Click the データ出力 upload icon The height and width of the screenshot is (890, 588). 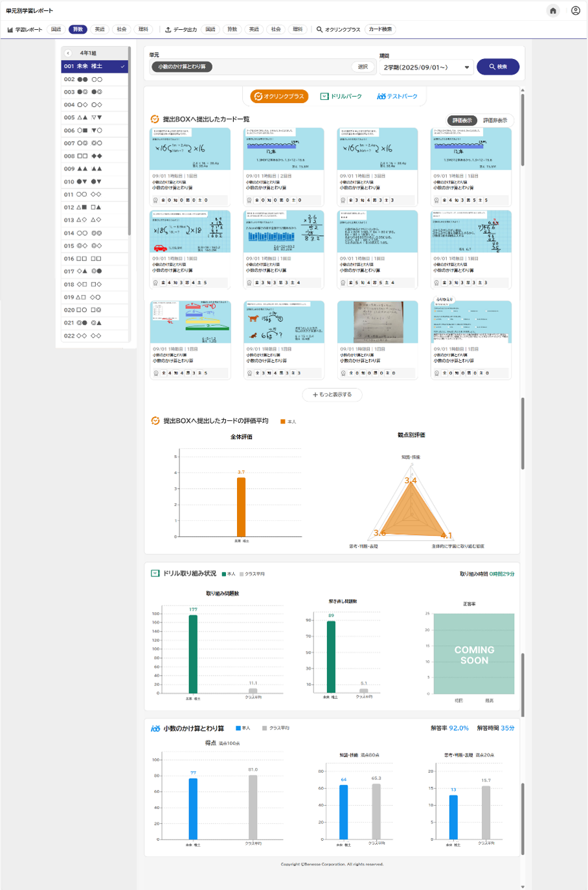tap(168, 30)
